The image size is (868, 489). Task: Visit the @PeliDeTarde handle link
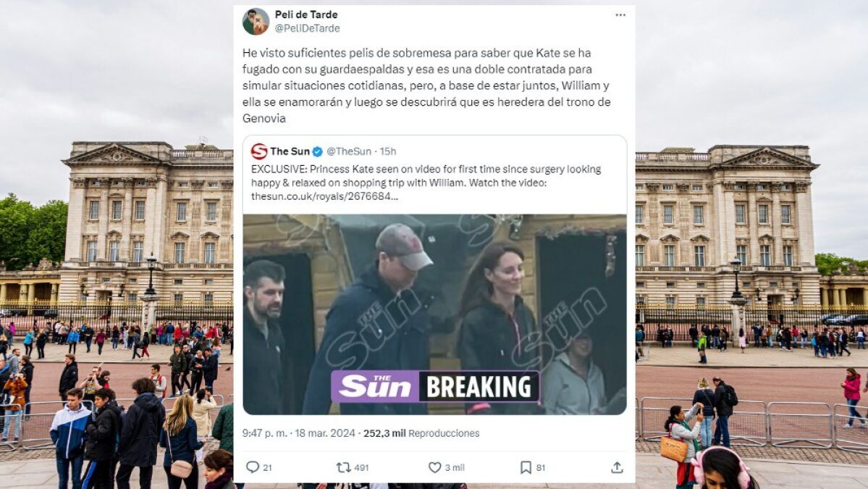pyautogui.click(x=307, y=28)
